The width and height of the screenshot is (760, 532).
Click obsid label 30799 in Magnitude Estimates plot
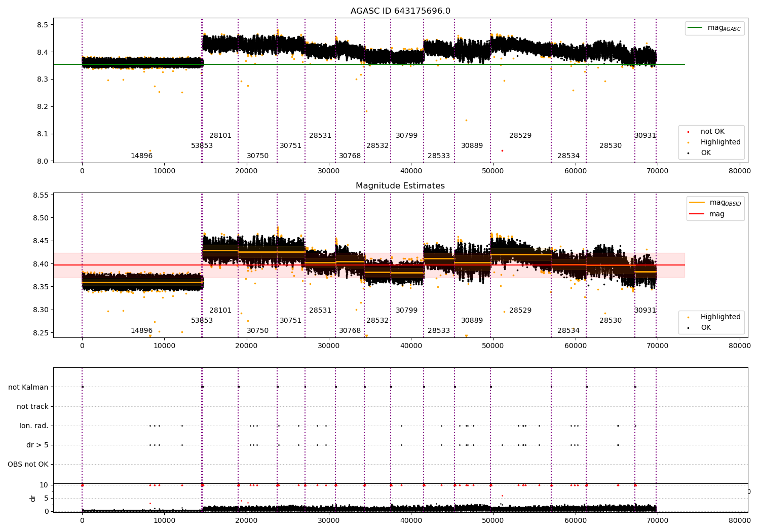406,311
